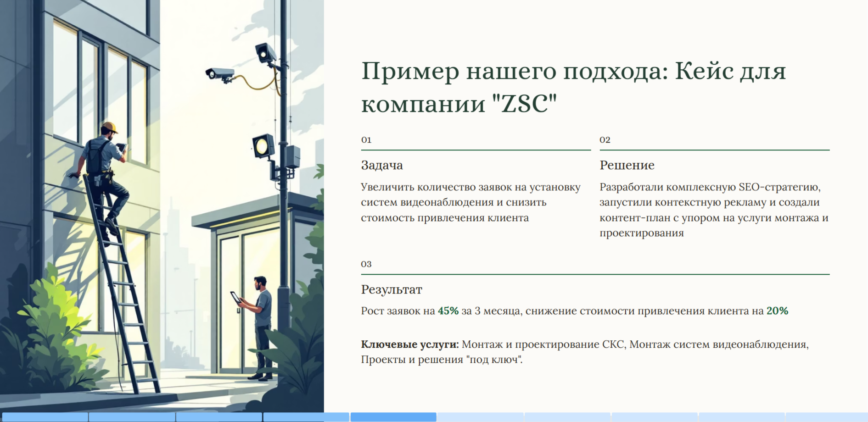Click the green "45%" figure
The height and width of the screenshot is (422, 868).
448,311
